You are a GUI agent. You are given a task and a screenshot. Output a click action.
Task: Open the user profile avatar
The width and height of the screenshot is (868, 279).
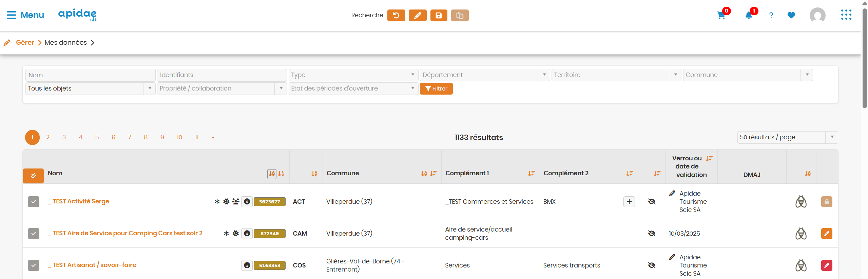[x=817, y=15]
